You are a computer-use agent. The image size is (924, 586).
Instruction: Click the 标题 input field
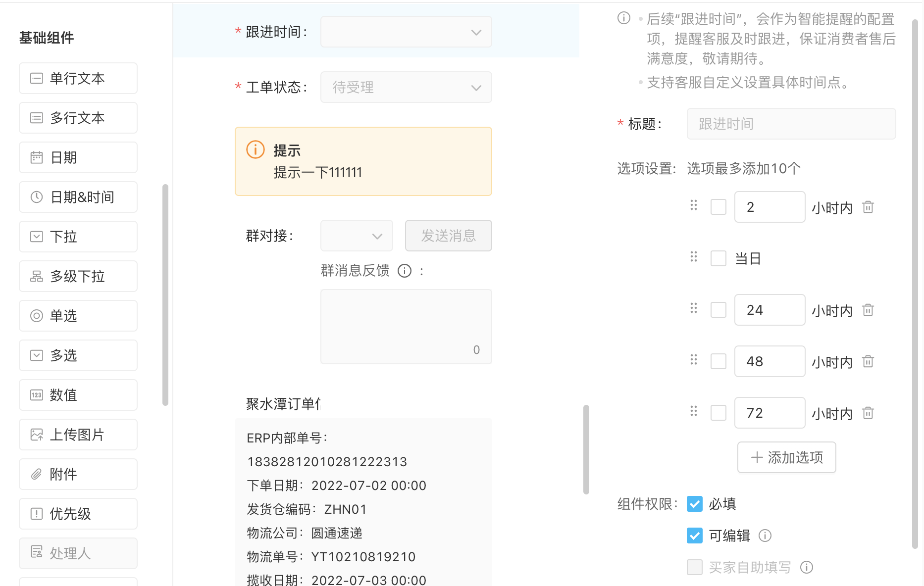[x=791, y=124]
